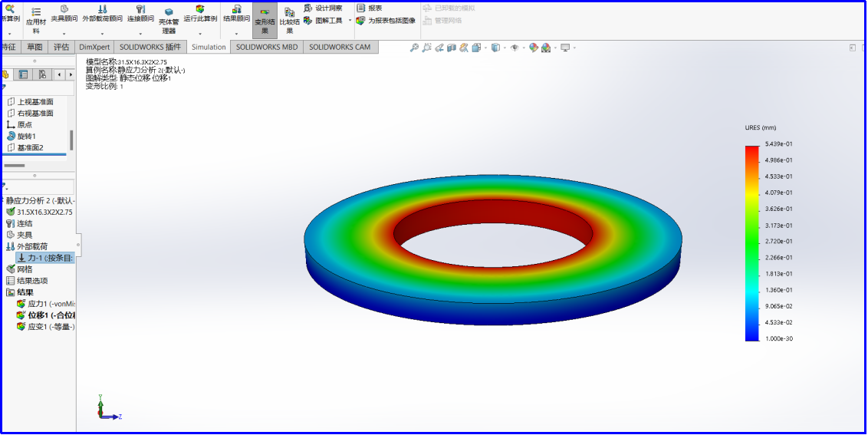
Task: Open the DimXpert tab
Action: click(94, 47)
